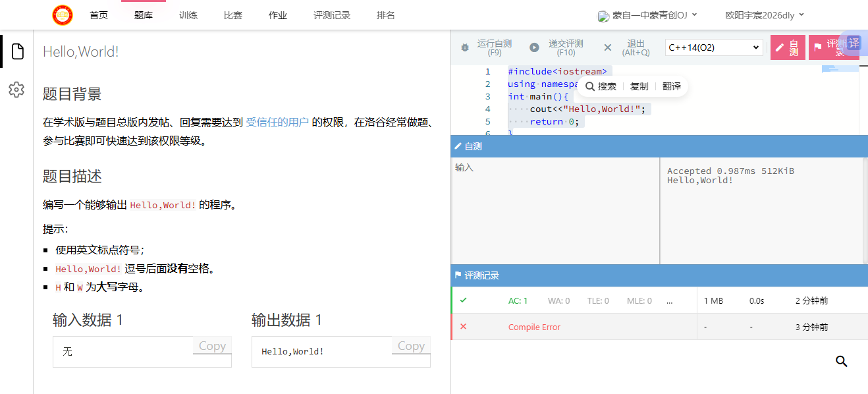Image resolution: width=868 pixels, height=394 pixels.
Task: Run self-test with 运行自测 (F9)
Action: [487, 47]
